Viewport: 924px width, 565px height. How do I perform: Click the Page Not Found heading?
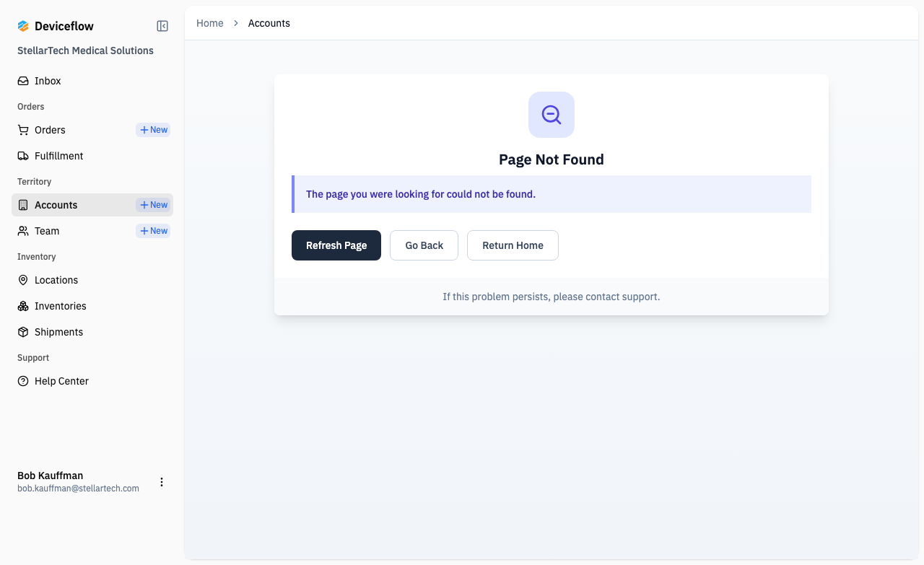[x=552, y=159]
